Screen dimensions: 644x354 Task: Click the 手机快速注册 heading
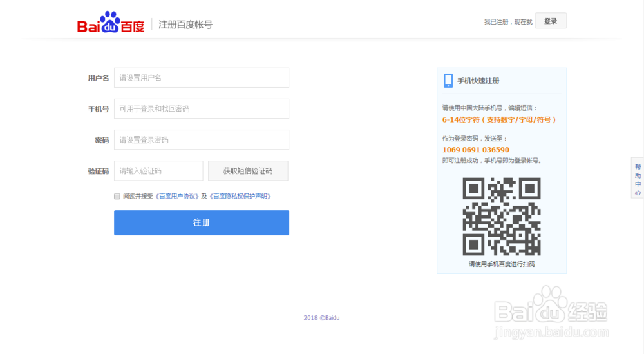pos(478,81)
